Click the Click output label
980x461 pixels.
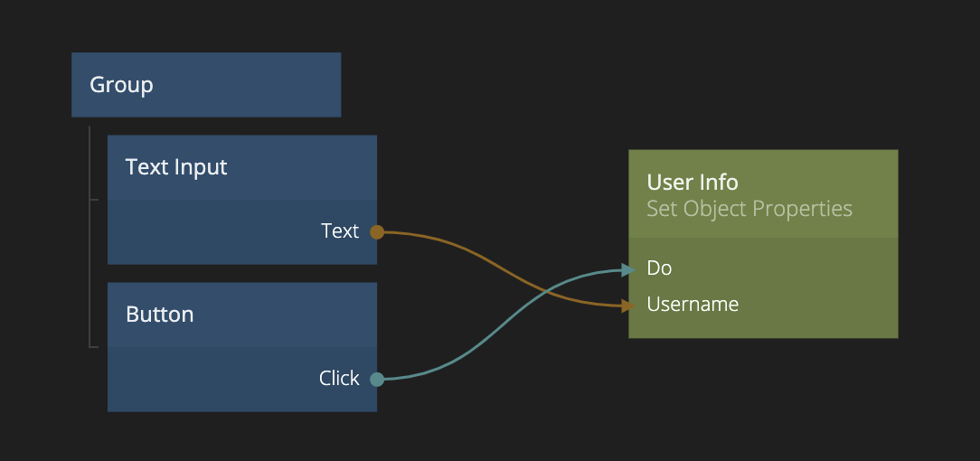[x=339, y=379]
